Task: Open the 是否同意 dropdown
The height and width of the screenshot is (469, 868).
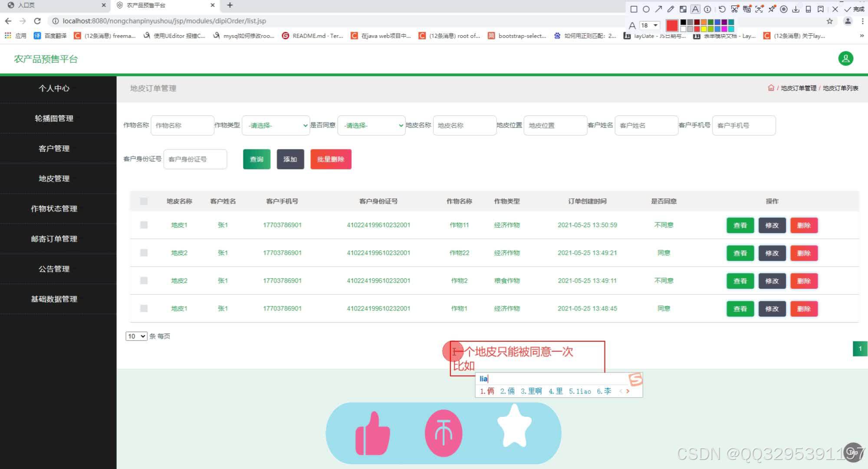Action: (371, 126)
